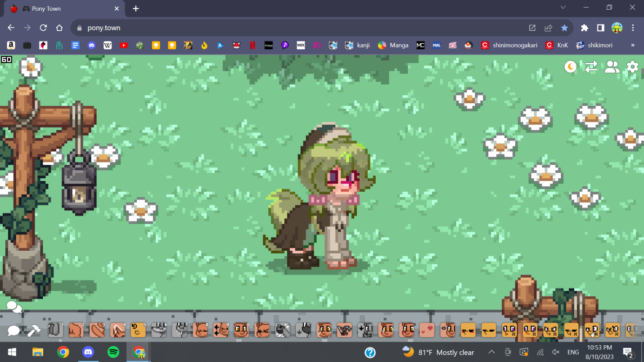Open the shinimonogakari bookmark

(x=509, y=45)
